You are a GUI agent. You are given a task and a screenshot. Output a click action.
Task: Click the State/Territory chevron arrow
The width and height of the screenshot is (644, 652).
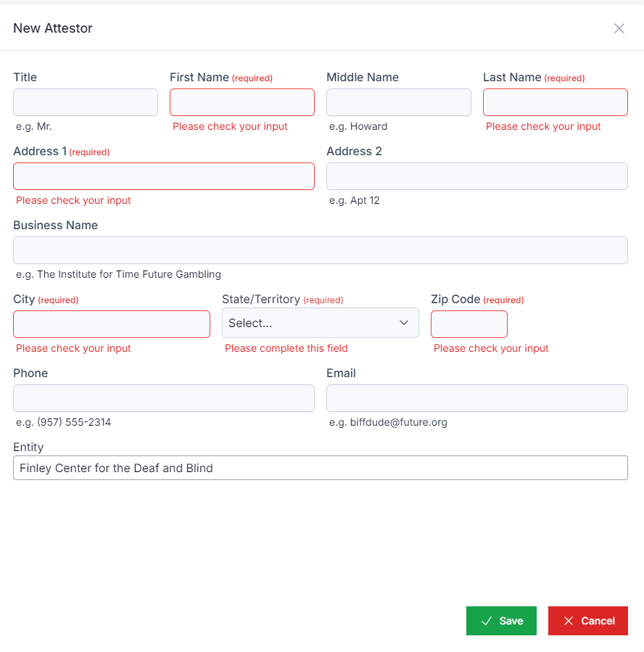[x=404, y=323]
